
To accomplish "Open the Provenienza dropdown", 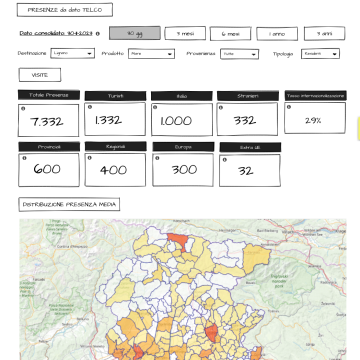I will point(239,54).
